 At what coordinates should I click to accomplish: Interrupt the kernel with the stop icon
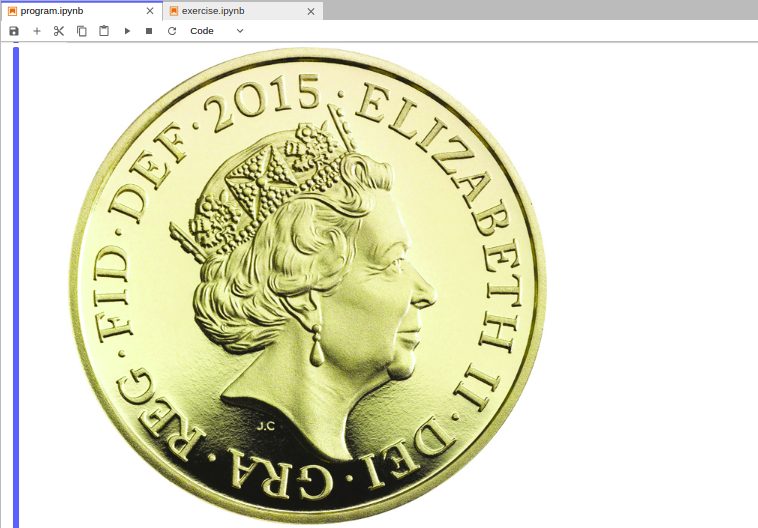coord(149,31)
